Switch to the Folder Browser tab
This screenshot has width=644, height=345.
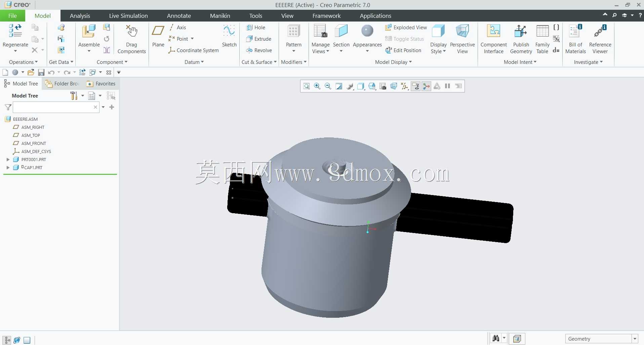[x=63, y=84]
